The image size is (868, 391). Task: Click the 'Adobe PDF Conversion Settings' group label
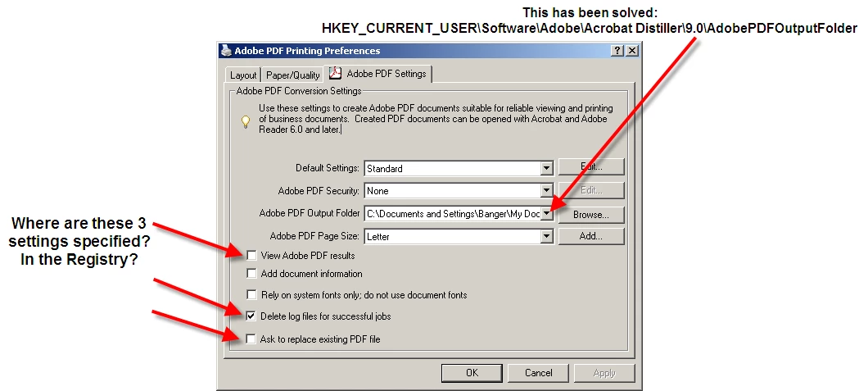pos(299,91)
